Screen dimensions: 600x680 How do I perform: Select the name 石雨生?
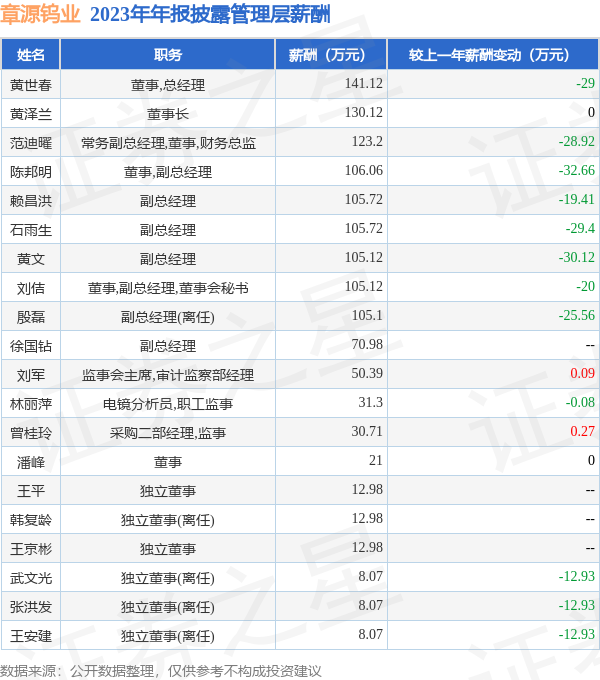pos(31,230)
